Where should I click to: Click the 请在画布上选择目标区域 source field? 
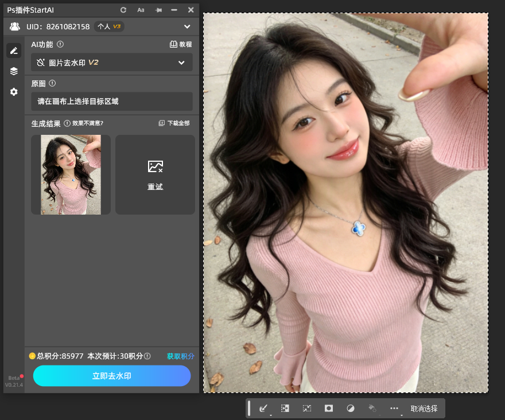[112, 102]
